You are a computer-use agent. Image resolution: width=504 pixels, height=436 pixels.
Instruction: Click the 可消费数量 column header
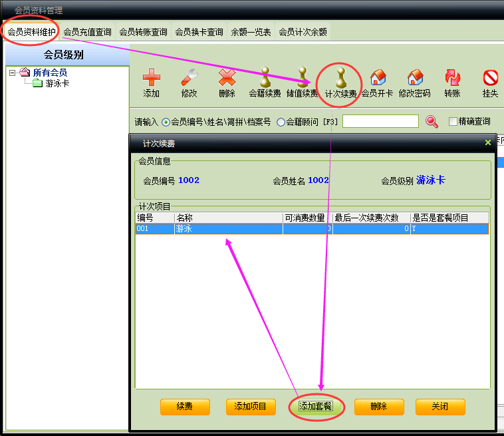[308, 218]
